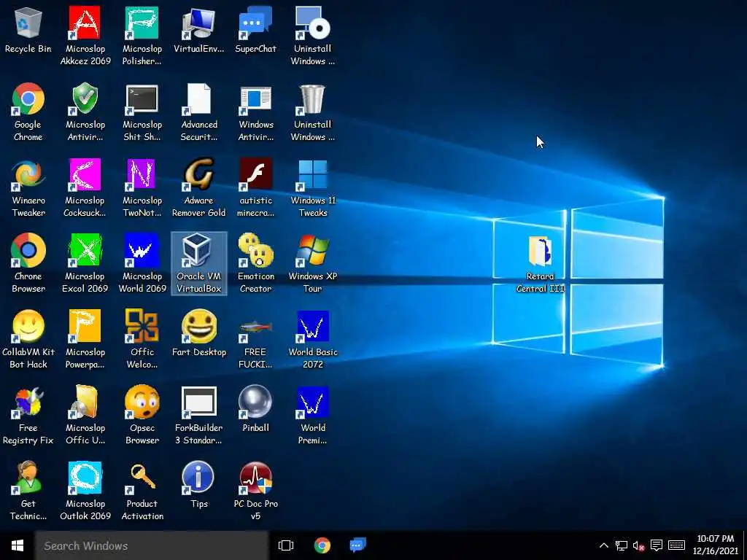Select the Advanced Securit blank file icon
Screen dimensions: 747x560
[x=198, y=99]
